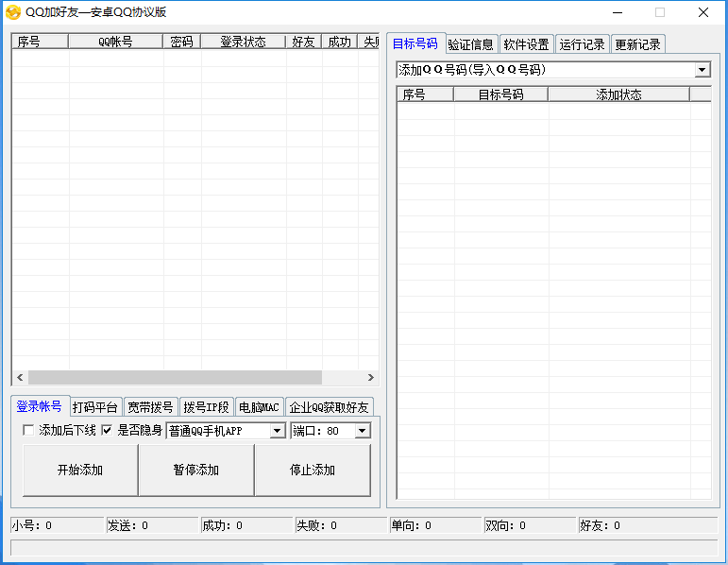The height and width of the screenshot is (565, 728).
Task: Close the QQ加好友 window
Action: (x=703, y=12)
